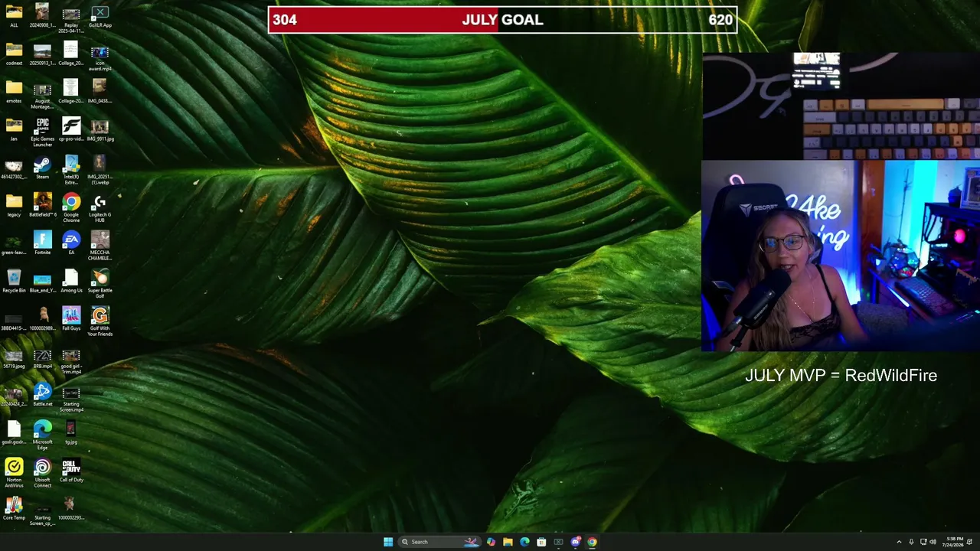Screen dimensions: 980x551
Task: Open the Jan folder
Action: [14, 129]
